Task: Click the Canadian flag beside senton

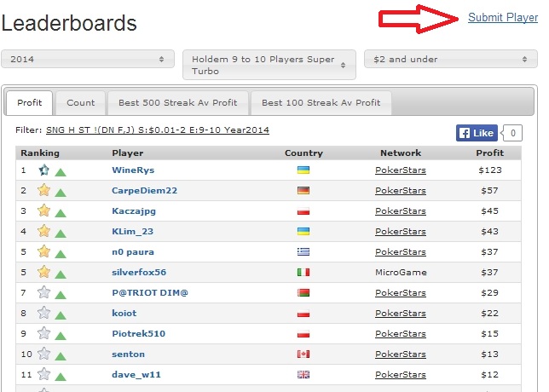Action: point(303,354)
